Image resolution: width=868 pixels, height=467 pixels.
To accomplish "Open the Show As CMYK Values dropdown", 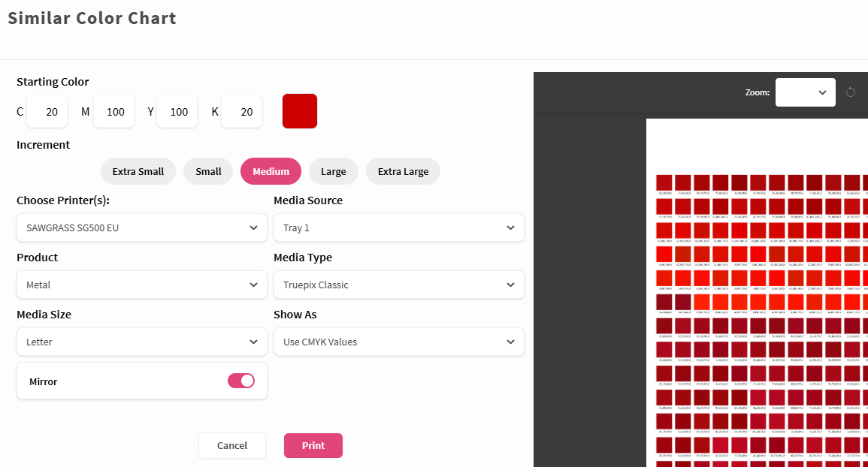I will (398, 342).
